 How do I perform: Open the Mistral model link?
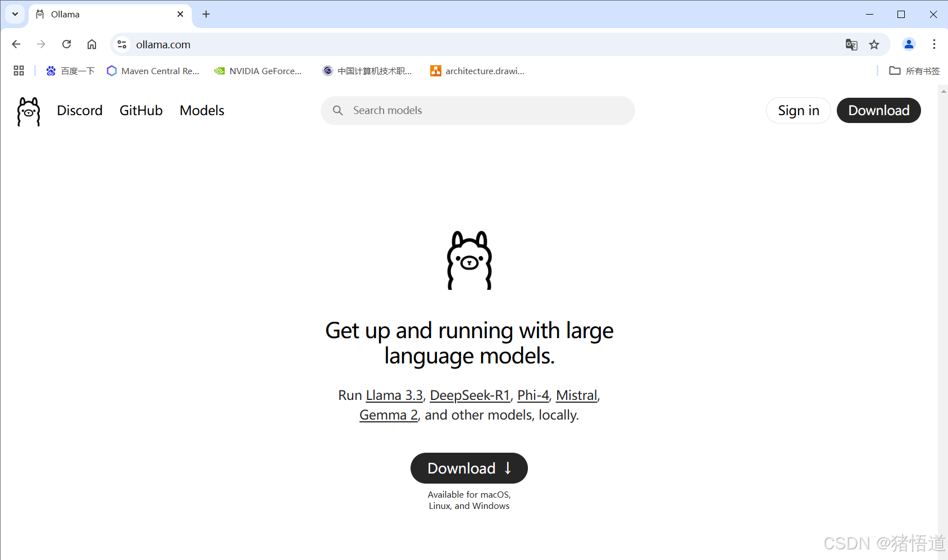click(577, 395)
